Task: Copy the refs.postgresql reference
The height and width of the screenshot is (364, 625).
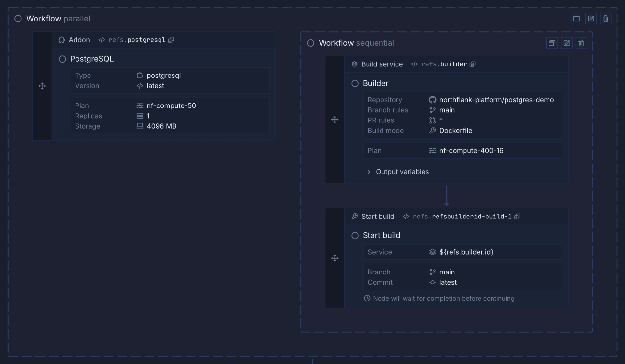Action: point(171,40)
